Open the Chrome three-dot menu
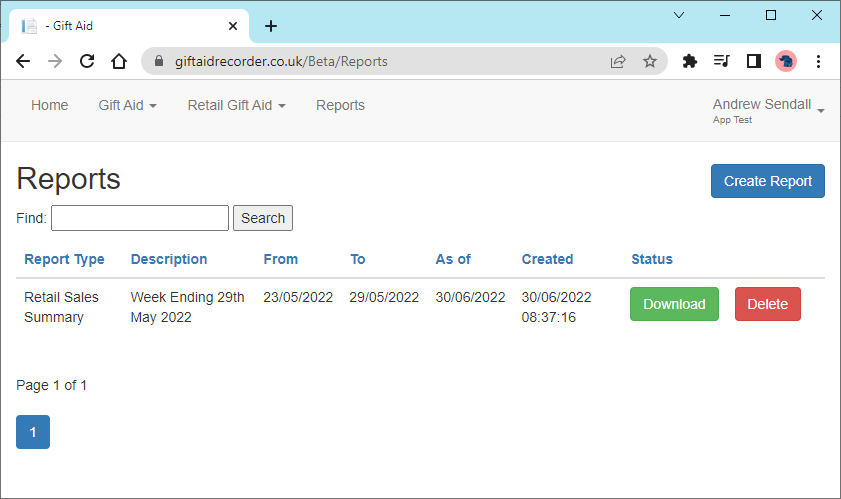Image resolution: width=841 pixels, height=499 pixels. [x=818, y=61]
